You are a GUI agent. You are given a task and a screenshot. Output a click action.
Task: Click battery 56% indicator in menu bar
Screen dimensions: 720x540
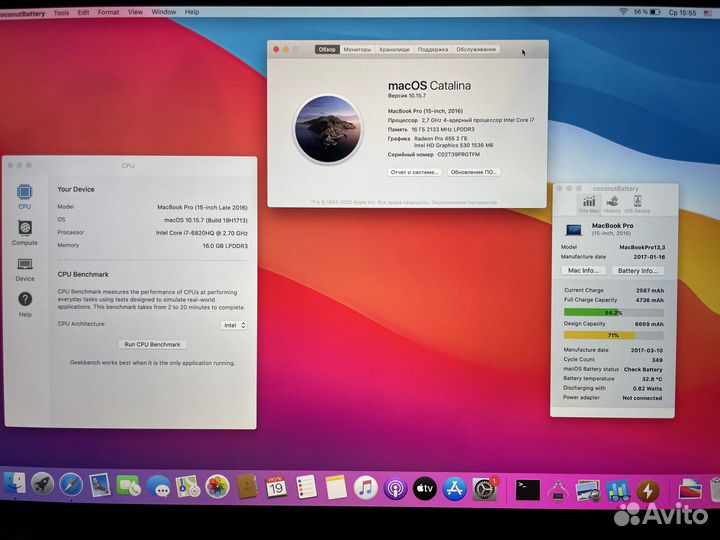click(647, 12)
